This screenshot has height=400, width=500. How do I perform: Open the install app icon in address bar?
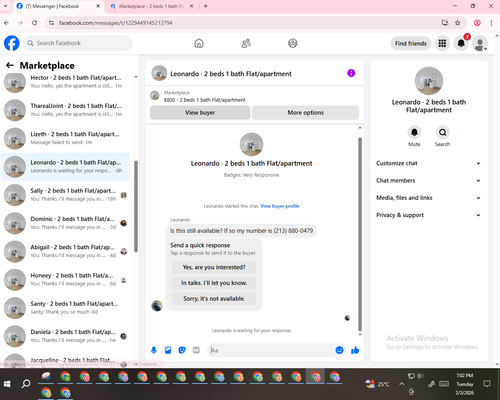[x=445, y=23]
